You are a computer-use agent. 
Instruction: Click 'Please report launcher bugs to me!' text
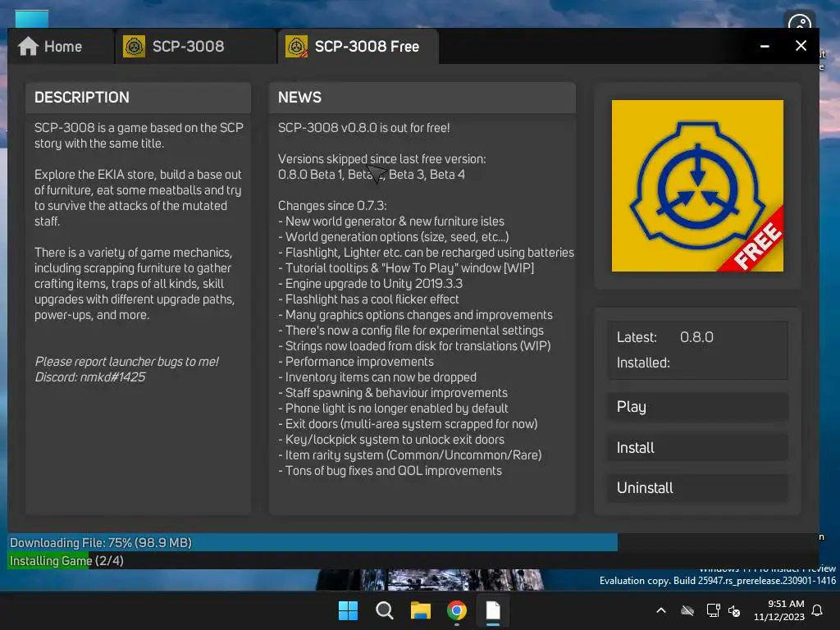126,362
